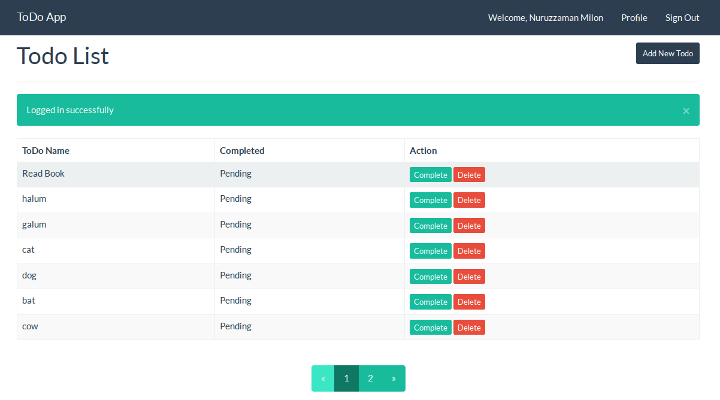Image resolution: width=720 pixels, height=400 pixels.
Task: Click the Add New Todo button
Action: [667, 54]
